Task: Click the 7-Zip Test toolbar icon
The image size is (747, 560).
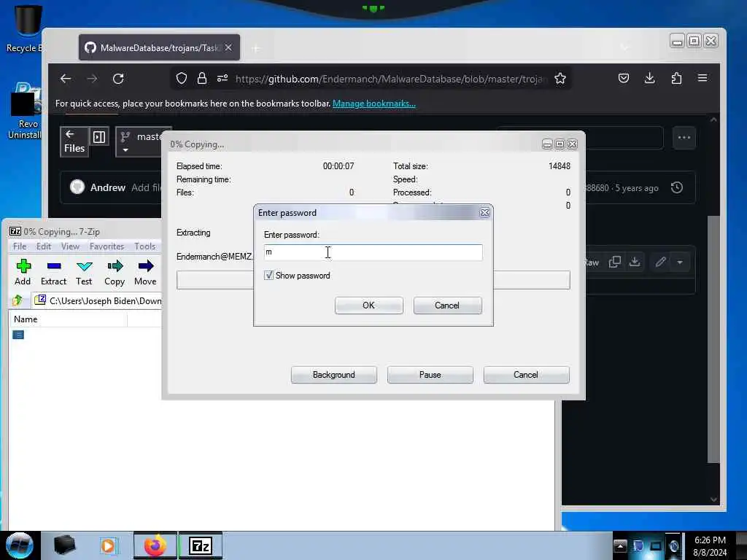Action: [x=84, y=273]
